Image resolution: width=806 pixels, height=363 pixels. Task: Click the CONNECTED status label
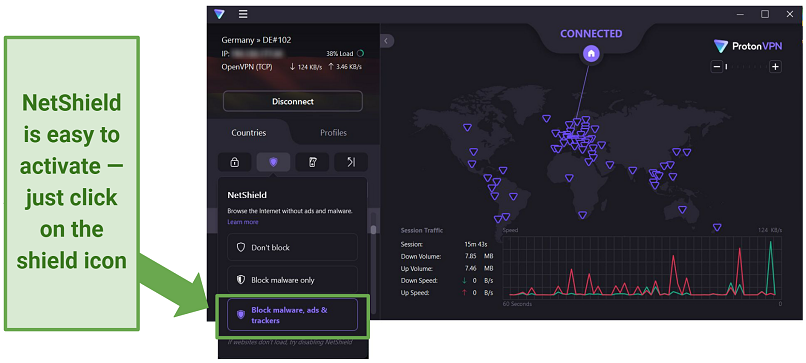(x=591, y=34)
